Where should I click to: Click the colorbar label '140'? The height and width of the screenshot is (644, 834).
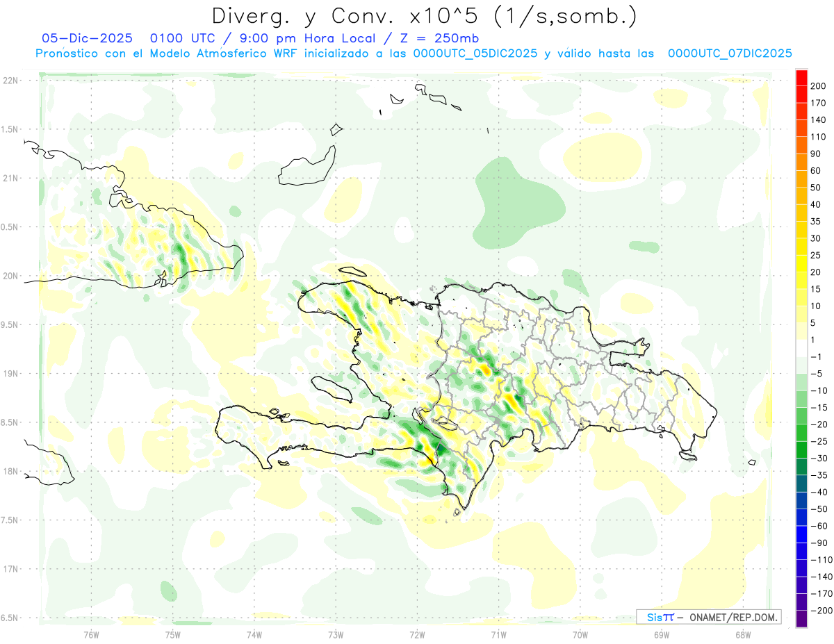tap(818, 120)
